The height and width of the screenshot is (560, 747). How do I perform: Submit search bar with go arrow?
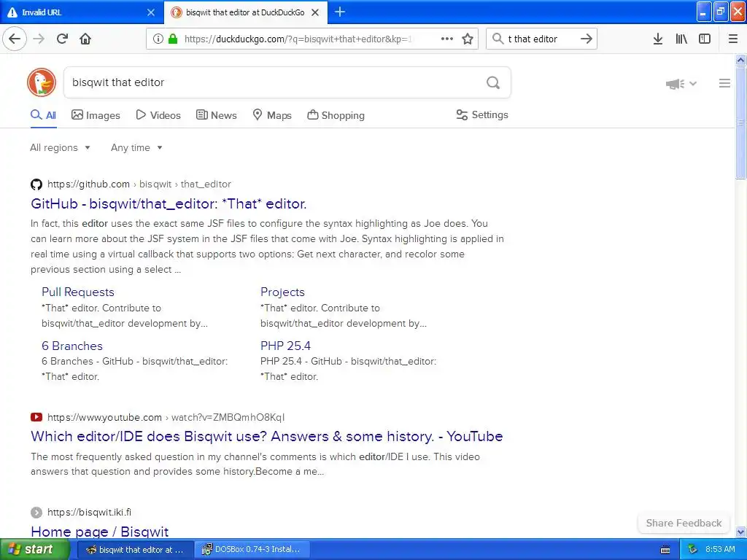coord(587,39)
